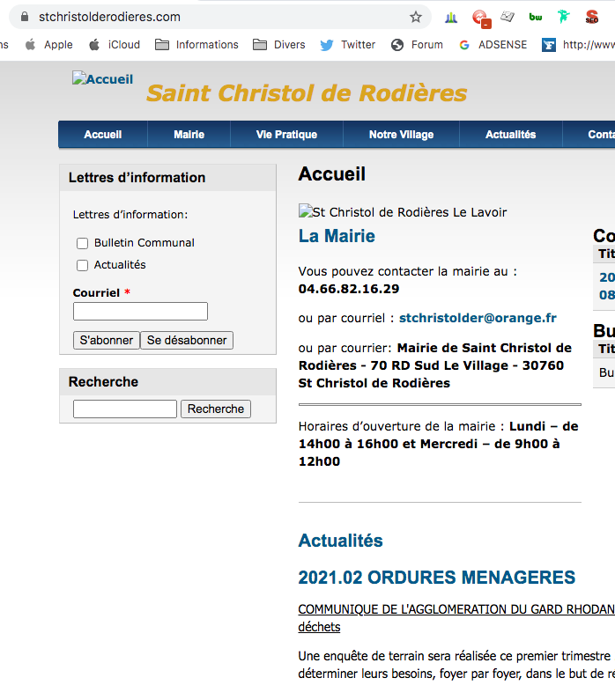This screenshot has height=700, width=615.
Task: Open the Forum bookmark
Action: 417,45
